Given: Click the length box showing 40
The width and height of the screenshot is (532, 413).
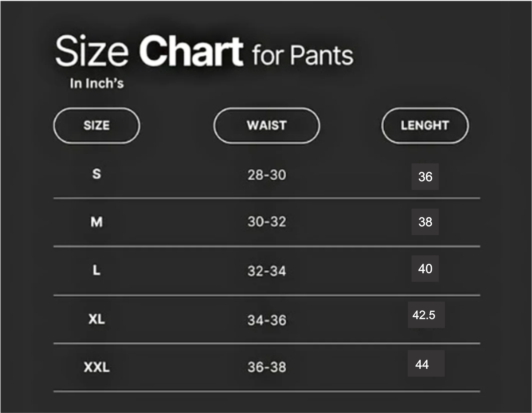Looking at the screenshot, I should tap(425, 269).
